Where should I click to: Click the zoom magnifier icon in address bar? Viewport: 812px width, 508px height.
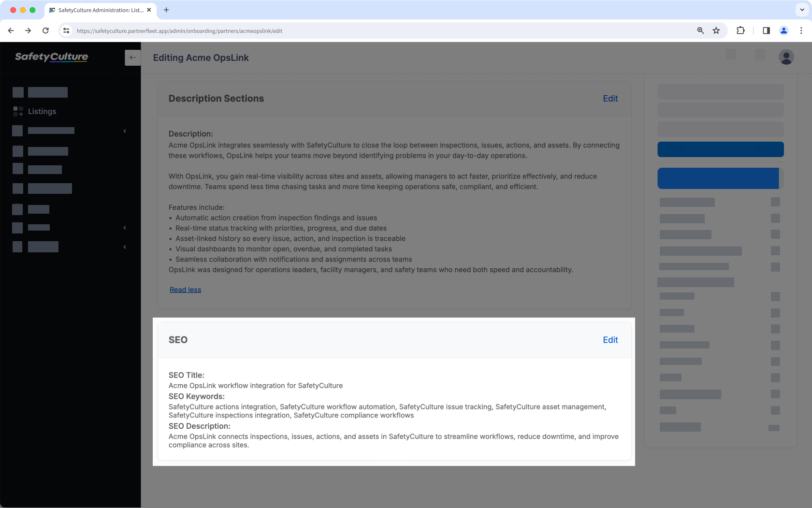(700, 30)
